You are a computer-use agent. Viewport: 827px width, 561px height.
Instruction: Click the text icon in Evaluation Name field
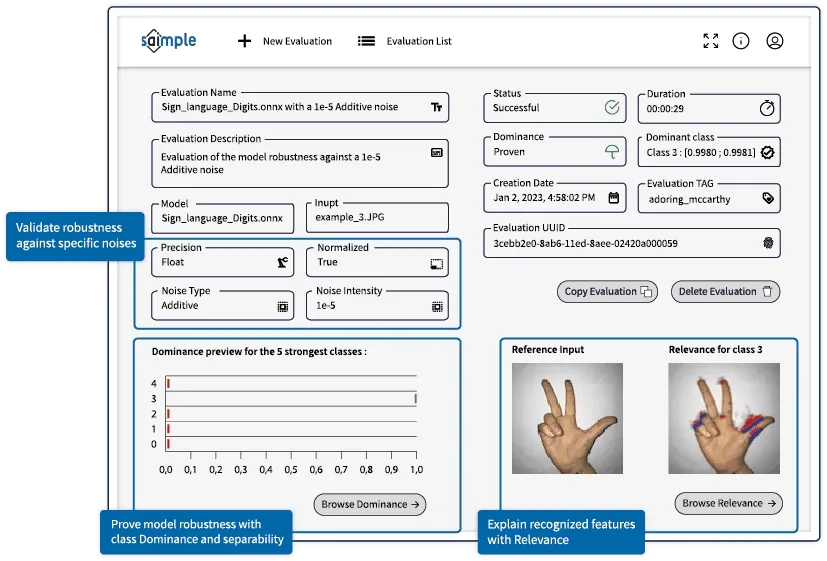point(436,107)
